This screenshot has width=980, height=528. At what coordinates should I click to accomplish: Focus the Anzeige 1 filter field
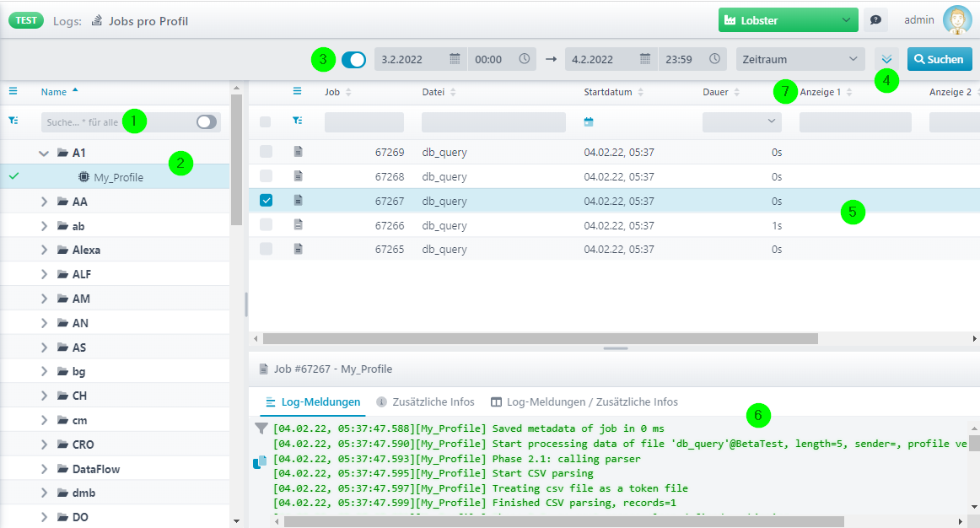point(855,121)
